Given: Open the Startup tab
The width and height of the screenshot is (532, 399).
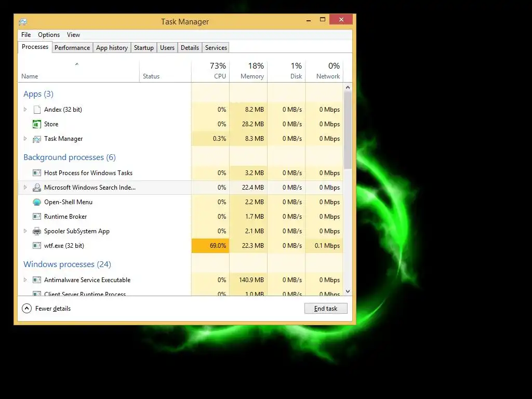Looking at the screenshot, I should click(144, 48).
